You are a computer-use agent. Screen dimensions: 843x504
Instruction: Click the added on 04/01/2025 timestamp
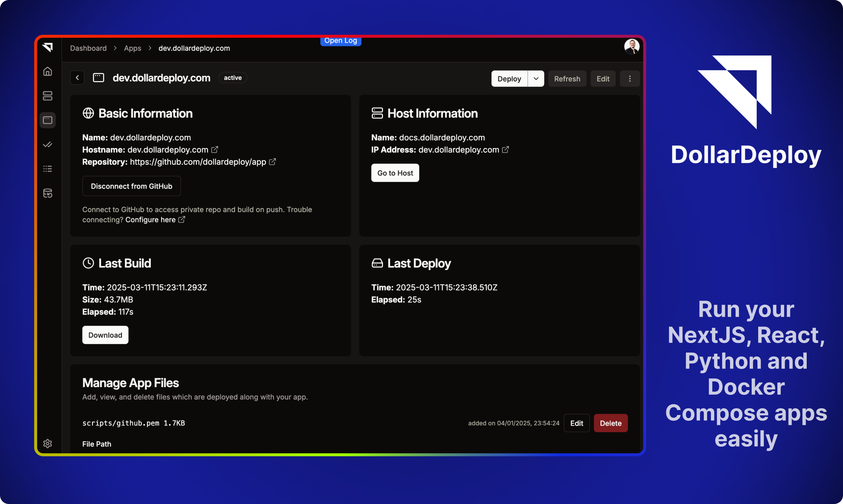tap(514, 423)
